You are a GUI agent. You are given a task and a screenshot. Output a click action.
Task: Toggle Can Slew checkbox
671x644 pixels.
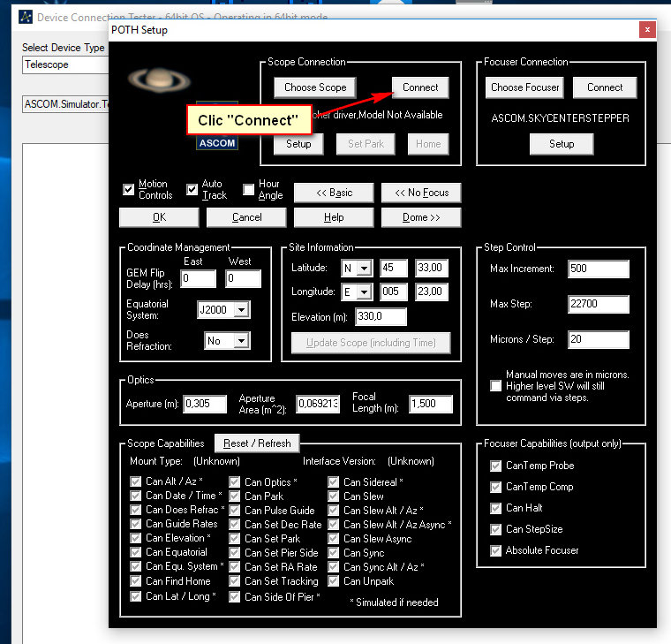(x=334, y=496)
